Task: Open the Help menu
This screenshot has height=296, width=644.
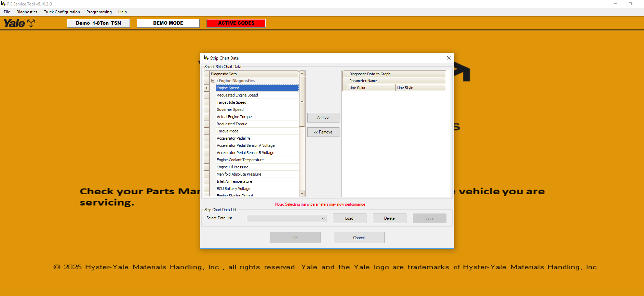Action: 122,12
